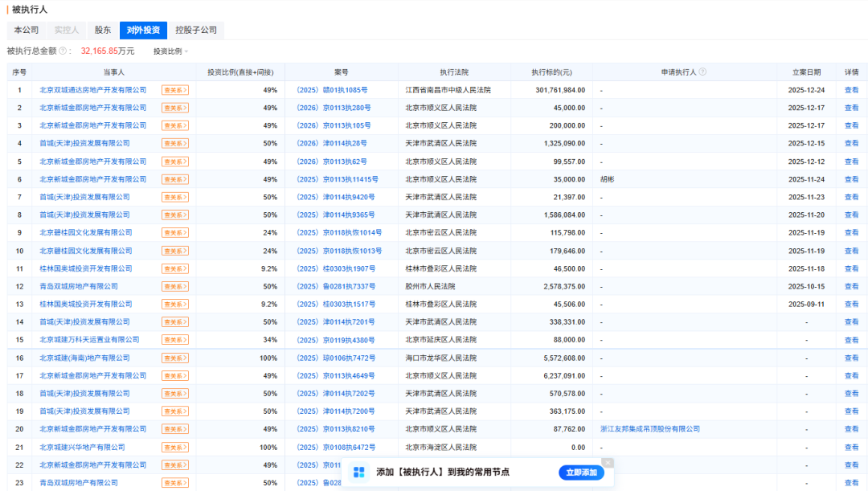Open the 股东 tab
The height and width of the screenshot is (491, 868).
(102, 30)
